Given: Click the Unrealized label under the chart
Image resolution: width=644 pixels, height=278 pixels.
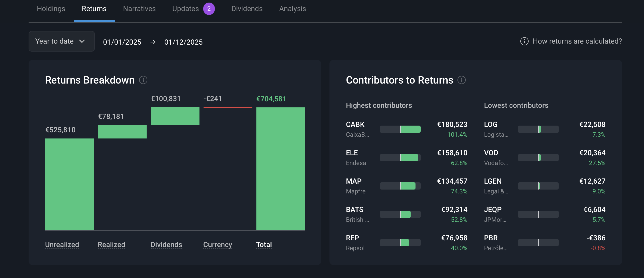Looking at the screenshot, I should point(62,244).
